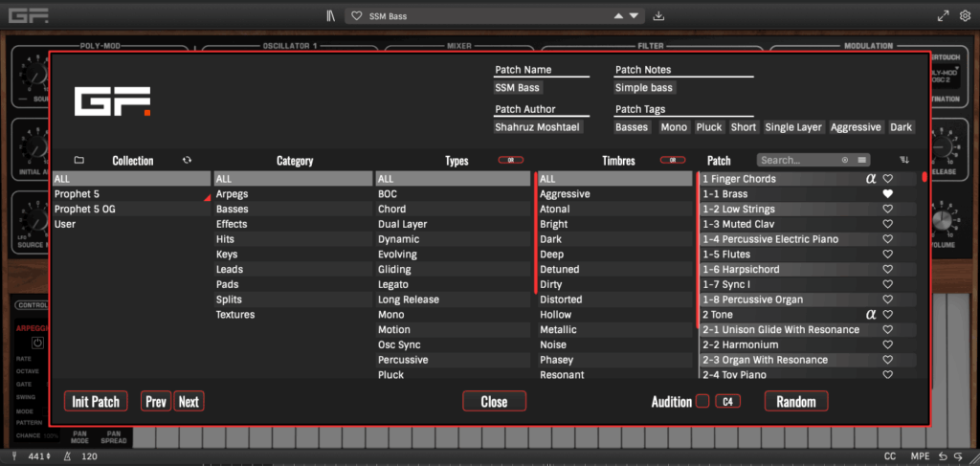Click the metronome icon in the status bar
980x466 pixels.
[x=68, y=456]
